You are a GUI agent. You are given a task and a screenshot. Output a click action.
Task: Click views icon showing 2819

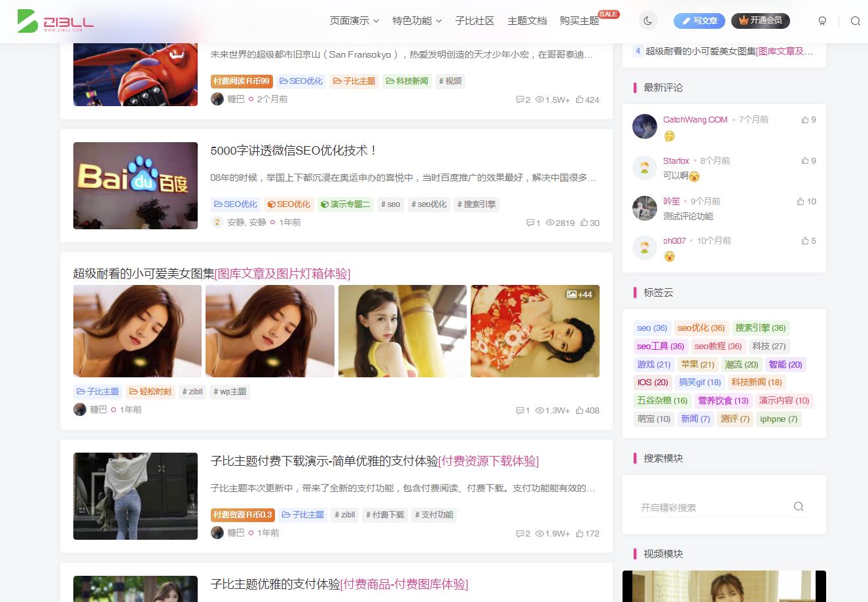click(x=550, y=223)
